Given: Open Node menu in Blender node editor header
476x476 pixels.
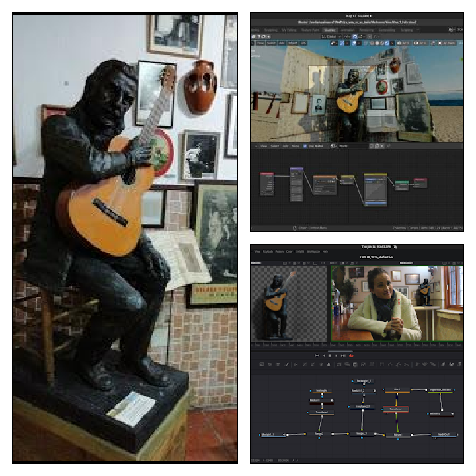Looking at the screenshot, I should (296, 146).
